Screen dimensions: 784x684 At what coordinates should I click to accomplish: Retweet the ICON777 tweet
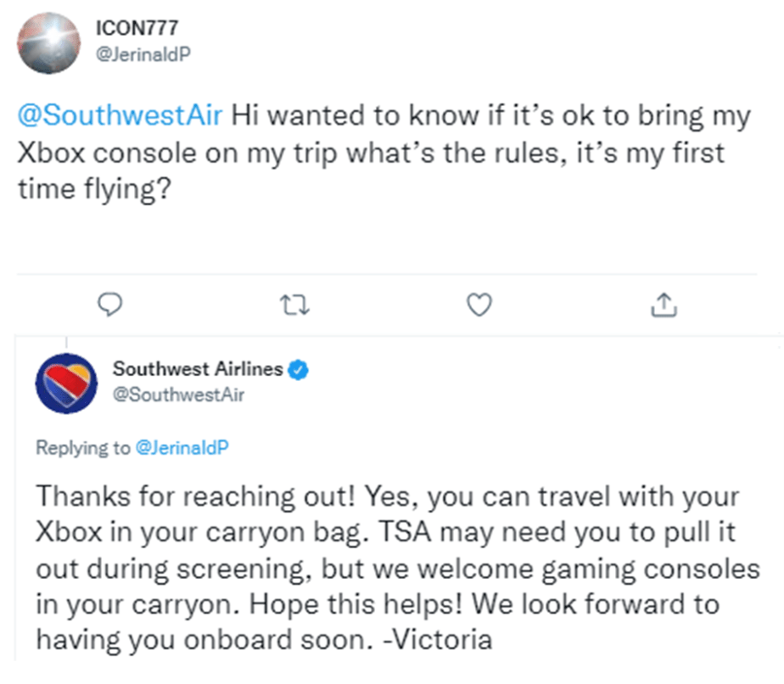point(294,305)
